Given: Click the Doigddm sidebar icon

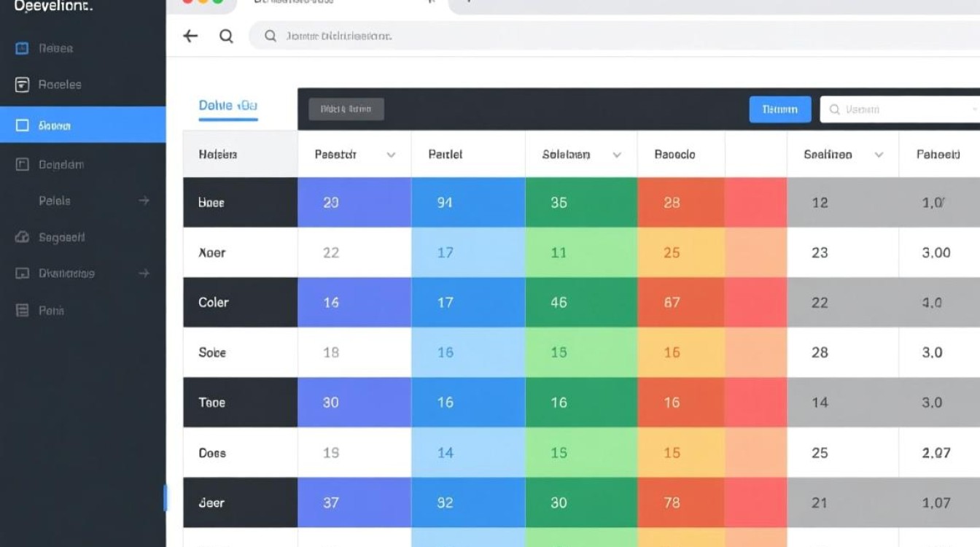Looking at the screenshot, I should tap(22, 165).
